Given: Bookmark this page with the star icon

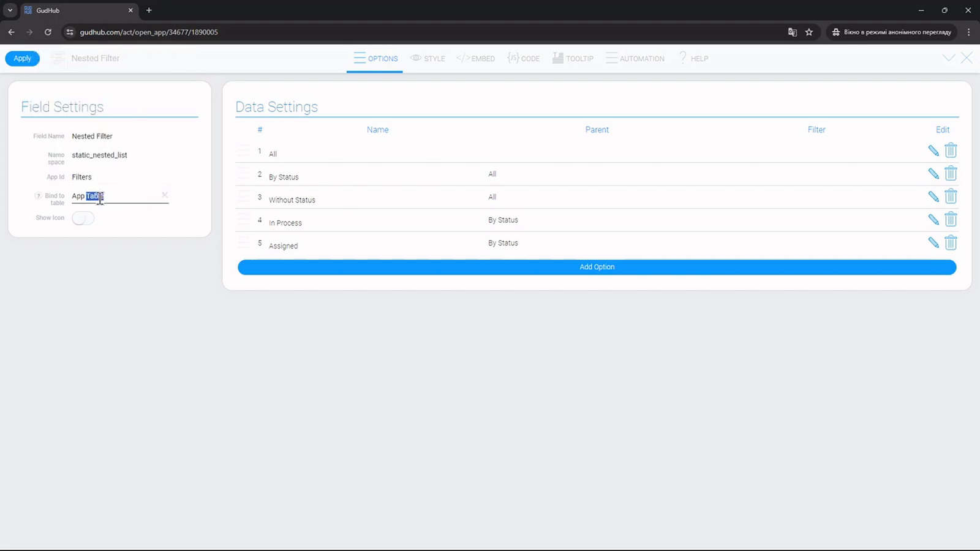Looking at the screenshot, I should (x=809, y=32).
